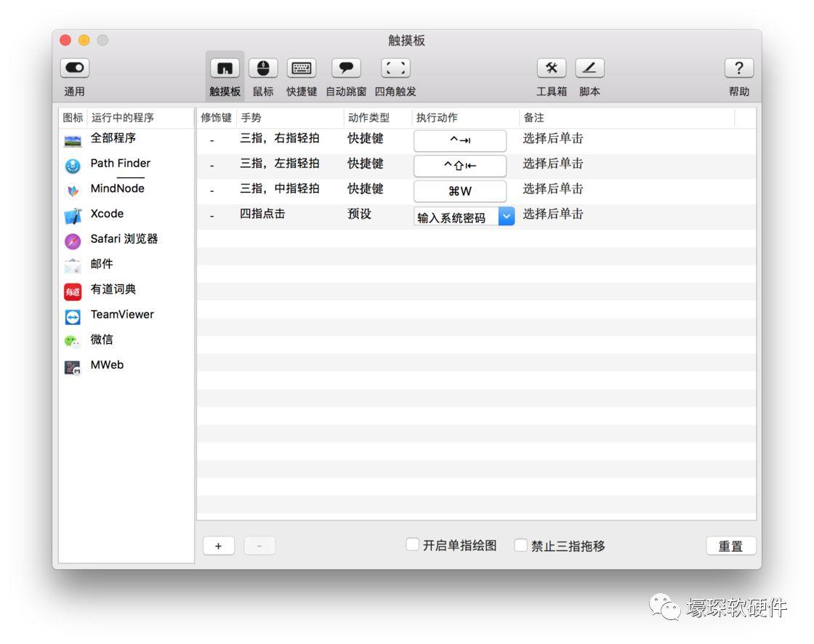Click the 重置 reset button
This screenshot has height=644, width=814.
730,546
